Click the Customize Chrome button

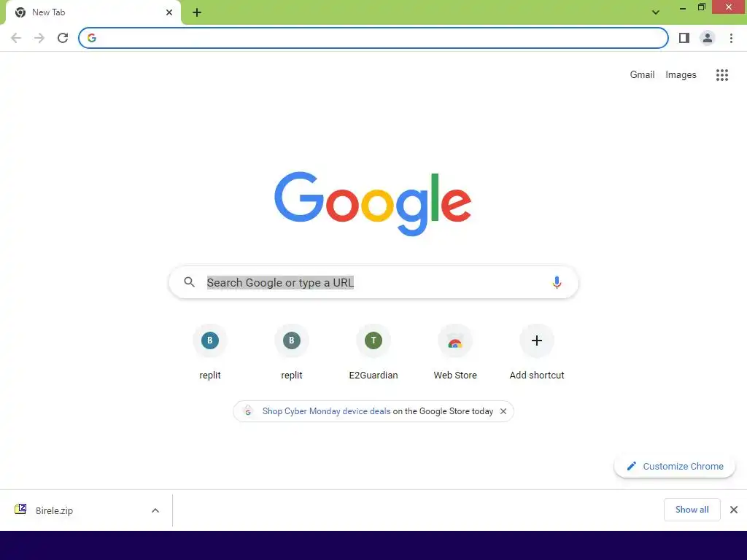[675, 467]
